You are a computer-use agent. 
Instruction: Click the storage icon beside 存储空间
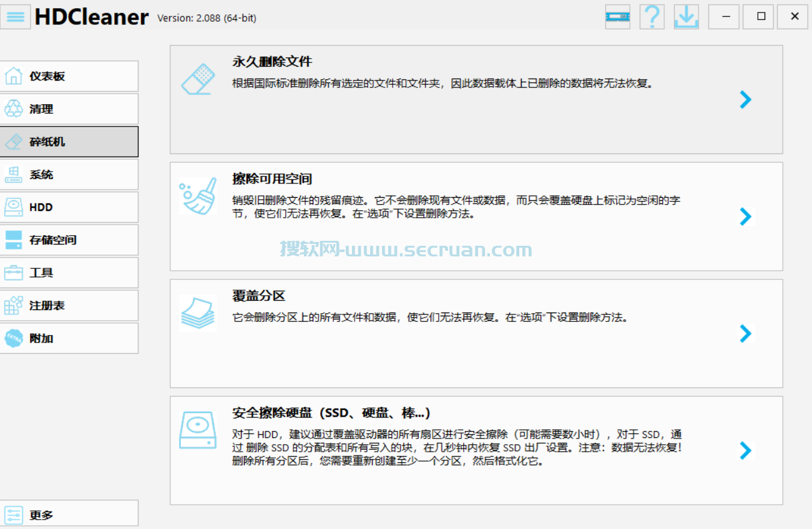click(14, 240)
